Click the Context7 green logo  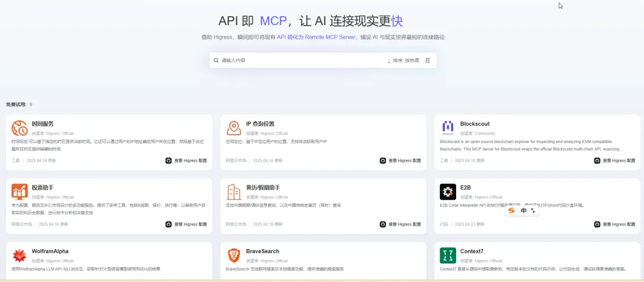[448, 255]
